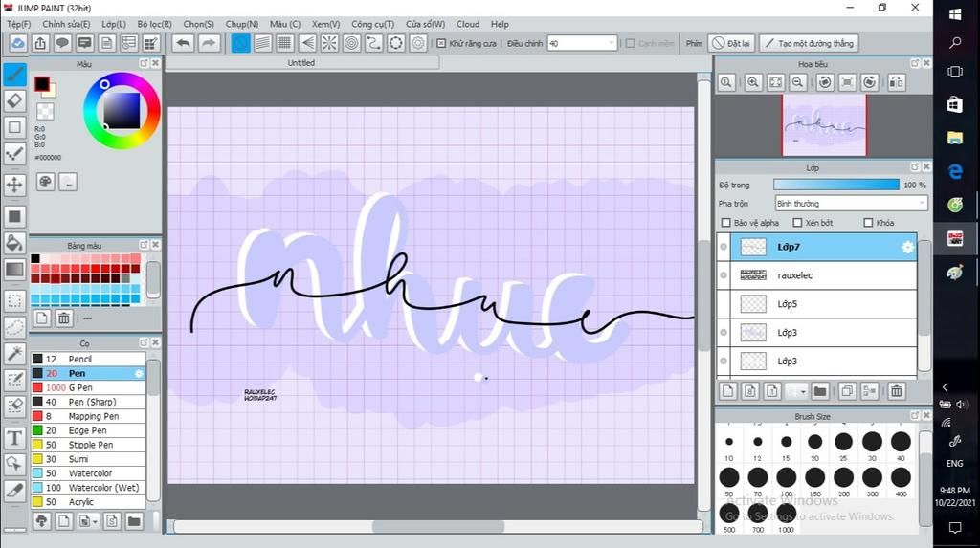Open add layer type dropdown arrow
980x548 pixels.
(x=803, y=391)
